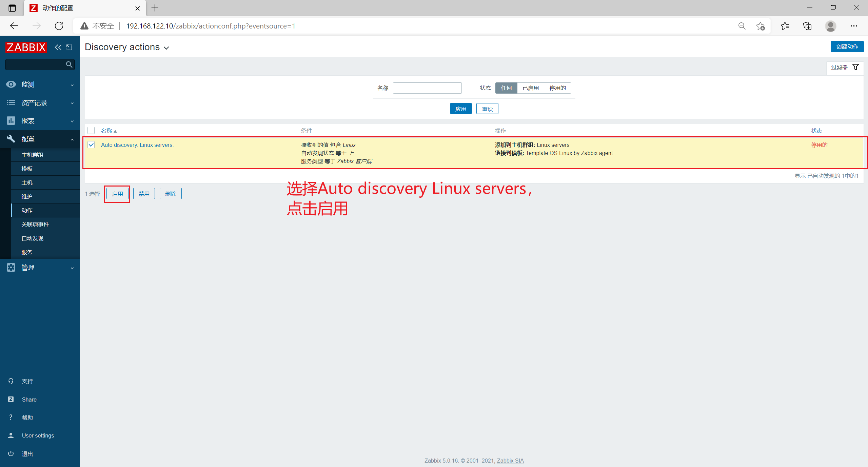This screenshot has height=467, width=868.
Task: Open the Discovery actions dropdown
Action: [127, 47]
